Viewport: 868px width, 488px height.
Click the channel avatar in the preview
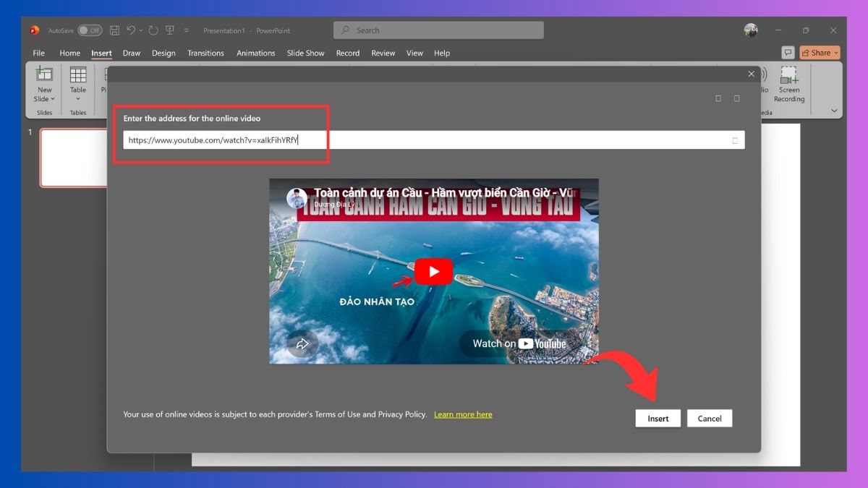(x=297, y=198)
